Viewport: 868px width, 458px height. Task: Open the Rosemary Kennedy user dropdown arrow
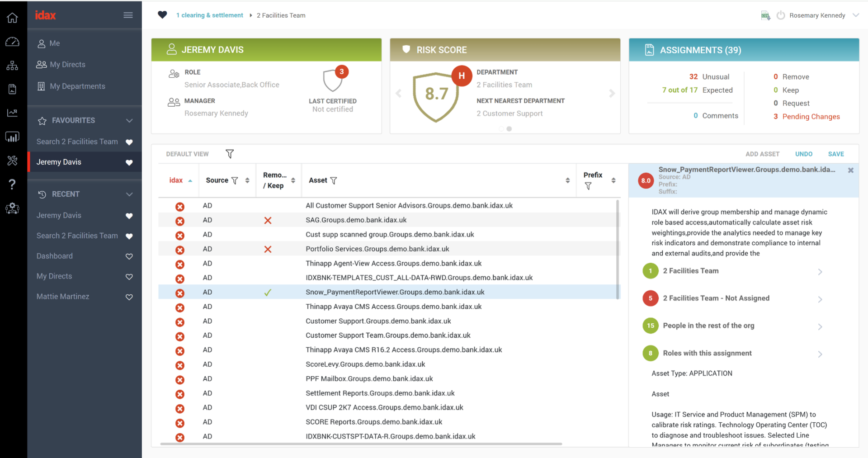[x=856, y=15]
